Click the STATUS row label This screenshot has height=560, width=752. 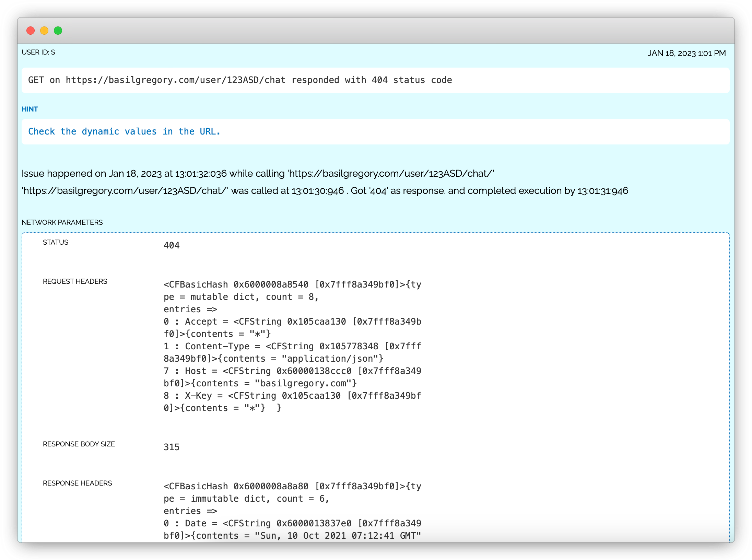point(55,242)
